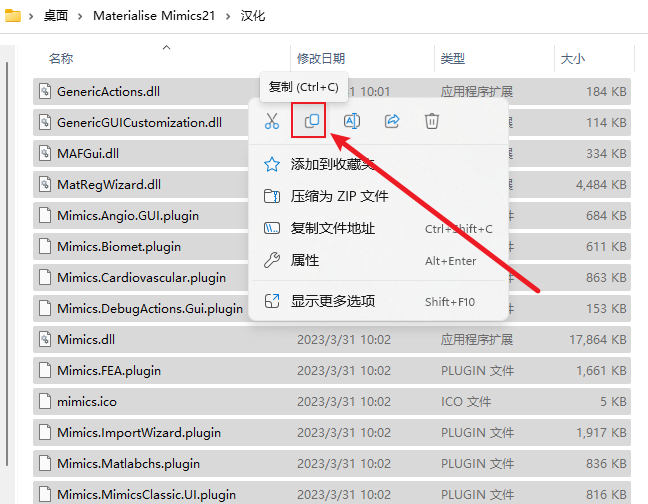Click 汉化 breadcrumb segment
Viewport: 648px width, 504px height.
[253, 16]
